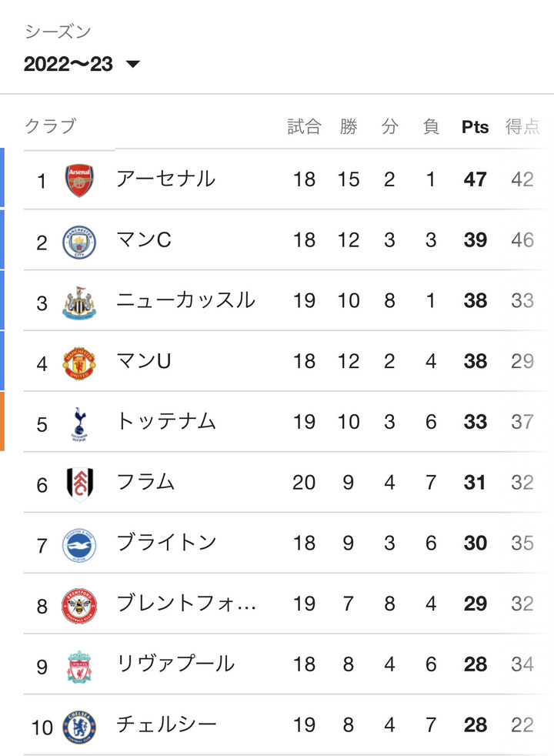Screen dimensions: 554x756
Task: Open the アーセナル team link
Action: coord(165,179)
